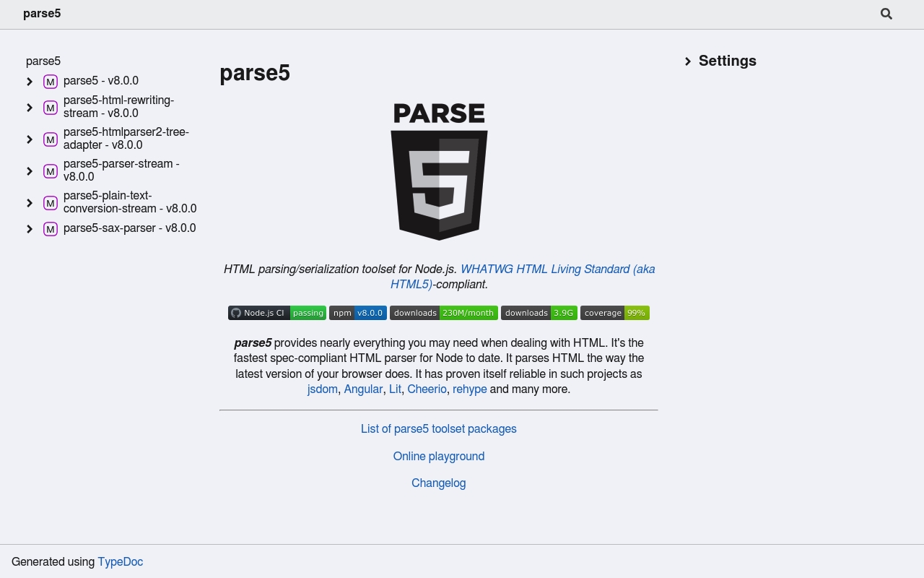Click the module icon for parse5-sax-parser
Image resolution: width=924 pixels, height=578 pixels.
tap(51, 229)
